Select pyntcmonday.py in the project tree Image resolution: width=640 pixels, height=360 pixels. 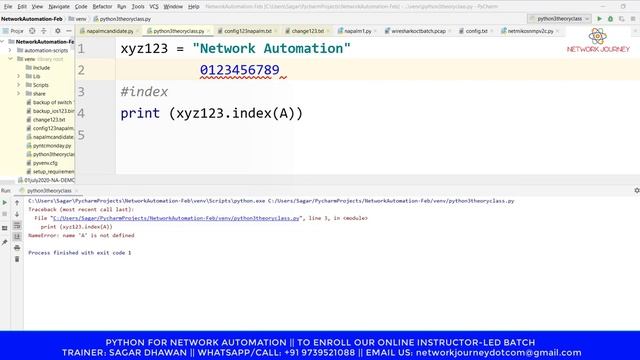point(52,146)
